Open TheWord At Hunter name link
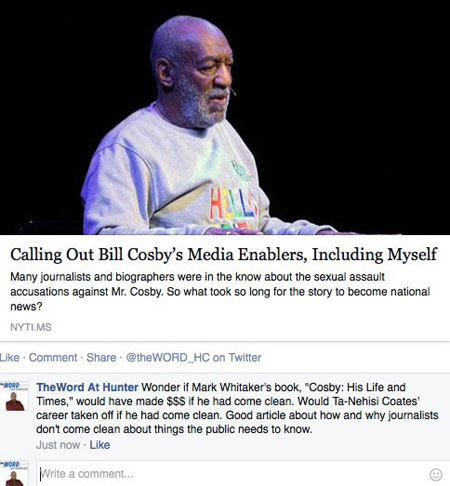Screen dimensions: 450x486 87,387
